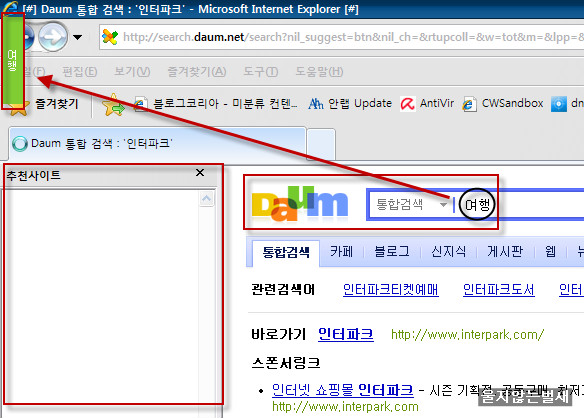This screenshot has width=584, height=418.
Task: Open the recent pages dropdown arrow
Action: [x=77, y=37]
